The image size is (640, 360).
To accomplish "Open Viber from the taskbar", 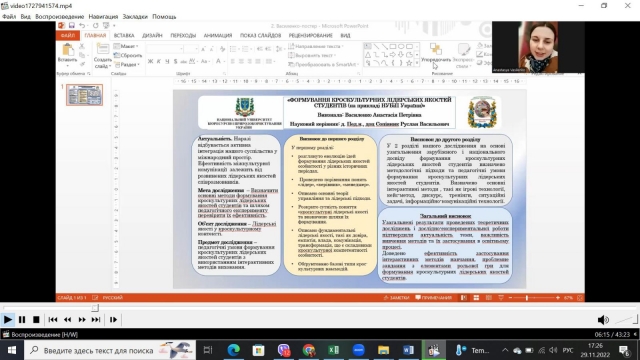I will (284, 350).
